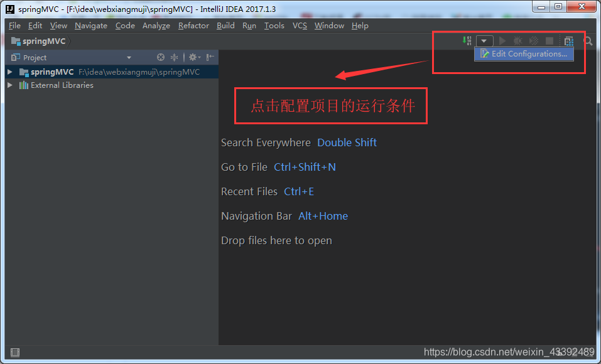The width and height of the screenshot is (601, 364).
Task: Select the springMVC project tree row
Action: click(x=112, y=72)
